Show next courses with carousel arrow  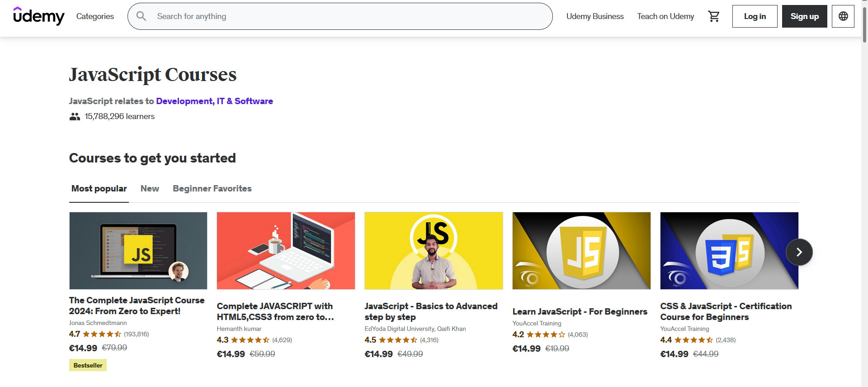tap(799, 252)
